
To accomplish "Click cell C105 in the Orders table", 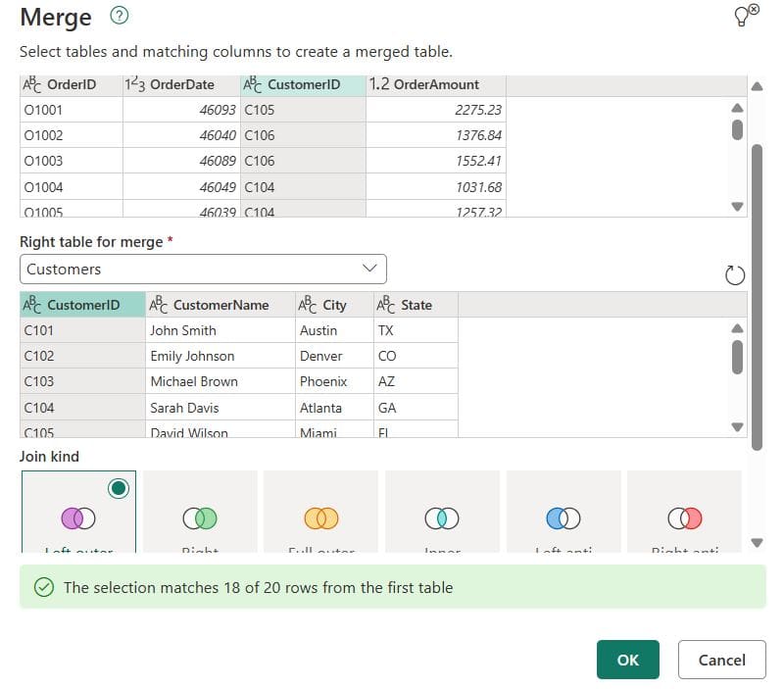I will [x=303, y=110].
